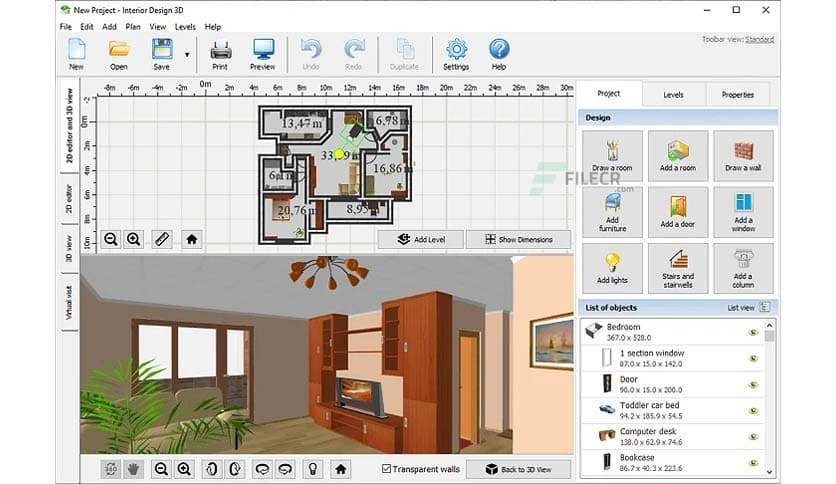Click the Standard toolbar view link
Screen dimensions: 836x484
(760, 39)
